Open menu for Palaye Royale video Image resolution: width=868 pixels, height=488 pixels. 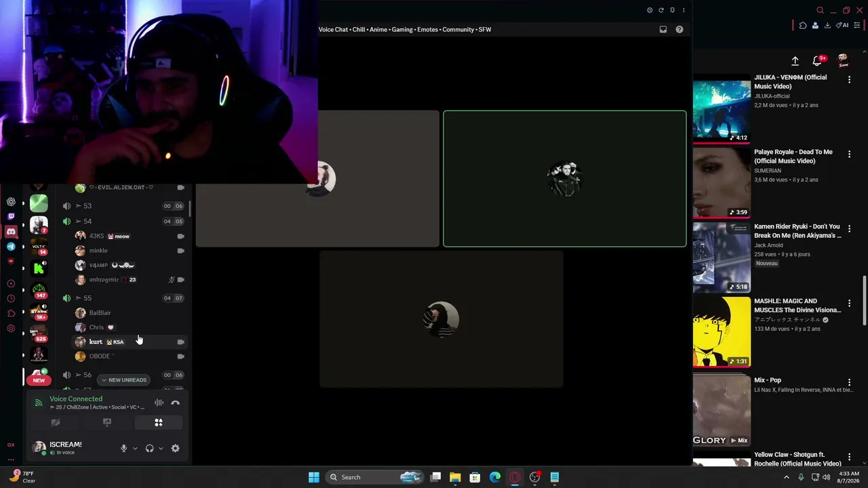849,155
